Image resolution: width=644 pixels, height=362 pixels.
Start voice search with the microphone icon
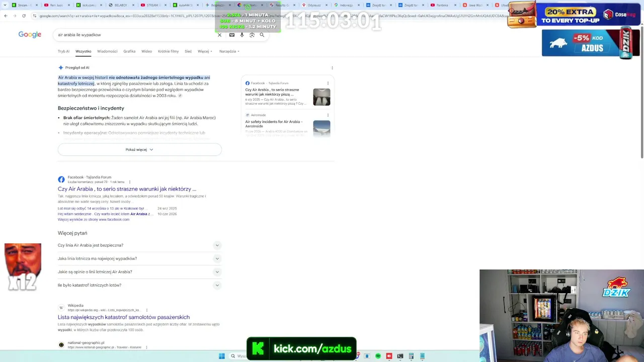242,35
